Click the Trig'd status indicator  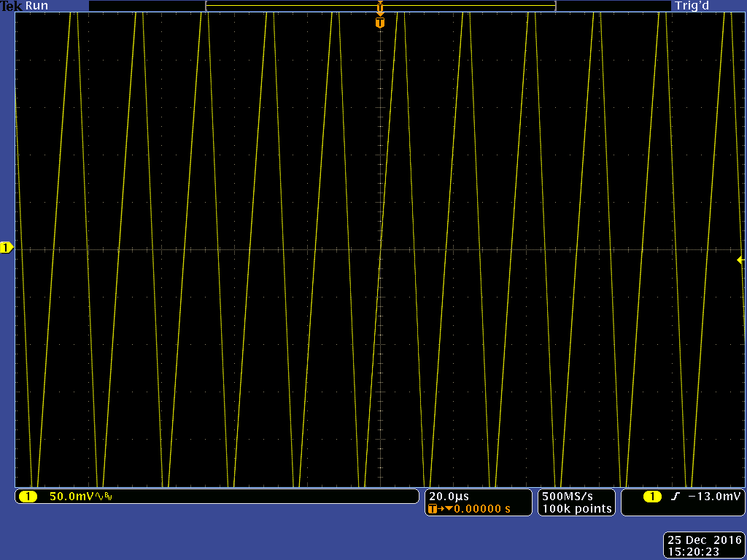click(x=692, y=6)
